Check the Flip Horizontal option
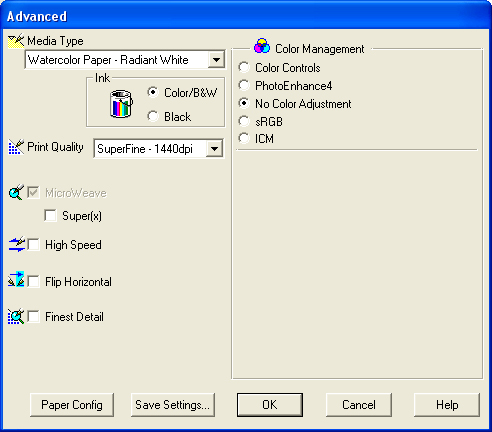This screenshot has height=432, width=492. (33, 281)
